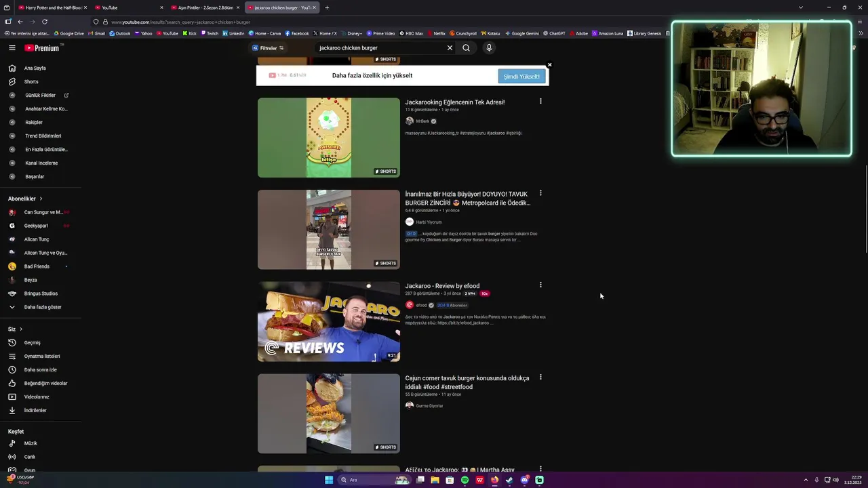Expand the Abonelikler section chevron

tap(41, 199)
